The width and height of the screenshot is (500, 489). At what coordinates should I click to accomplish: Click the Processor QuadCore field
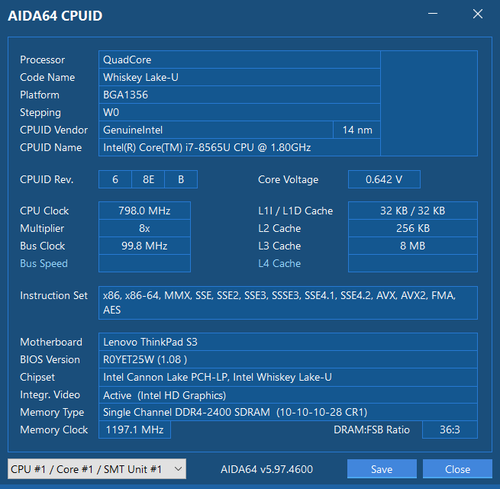tap(239, 60)
